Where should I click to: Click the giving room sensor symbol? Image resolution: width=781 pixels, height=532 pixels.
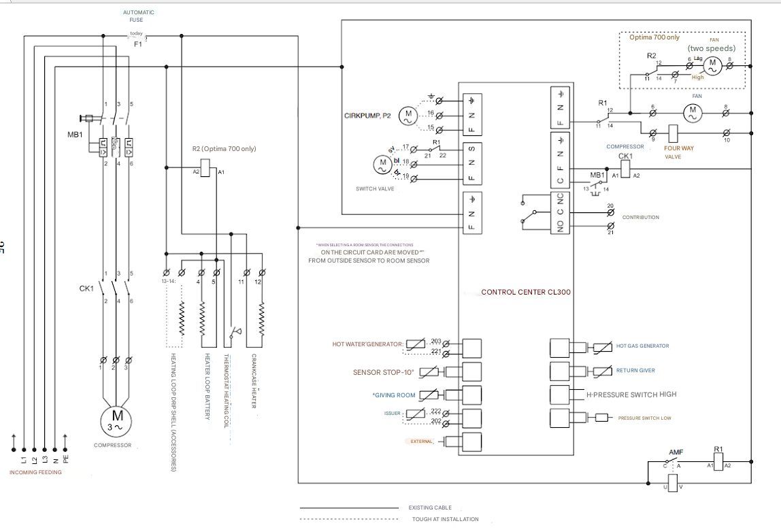[429, 395]
